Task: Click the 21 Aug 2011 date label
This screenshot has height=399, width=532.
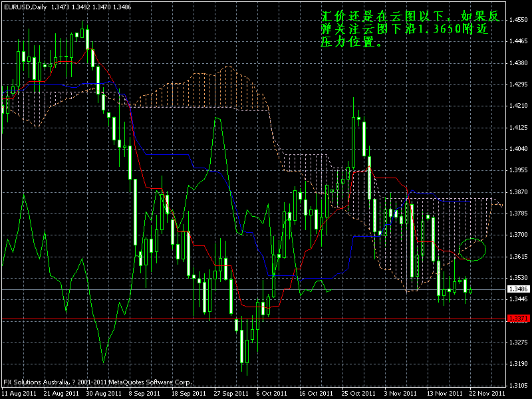Action: [x=61, y=394]
